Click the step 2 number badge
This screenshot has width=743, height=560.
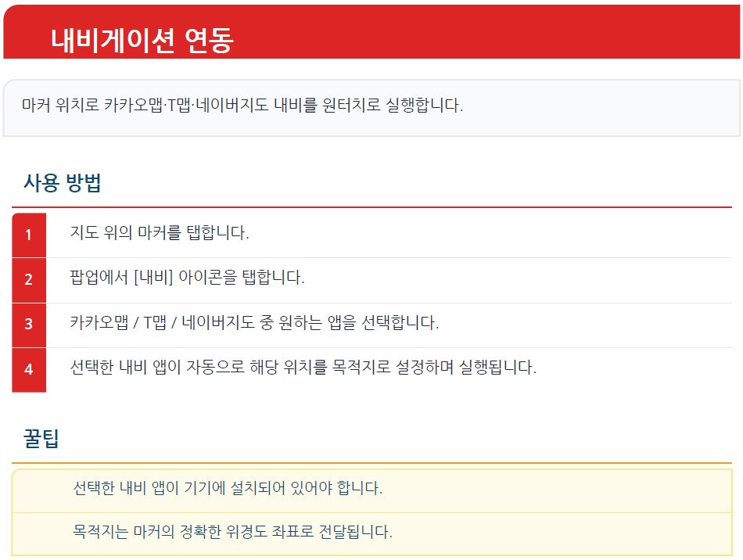coord(29,279)
